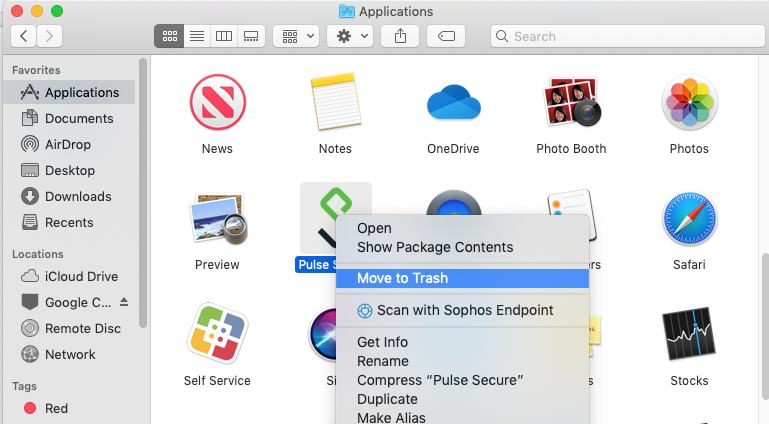Open the Notes app icon
This screenshot has width=769, height=424.
(336, 101)
